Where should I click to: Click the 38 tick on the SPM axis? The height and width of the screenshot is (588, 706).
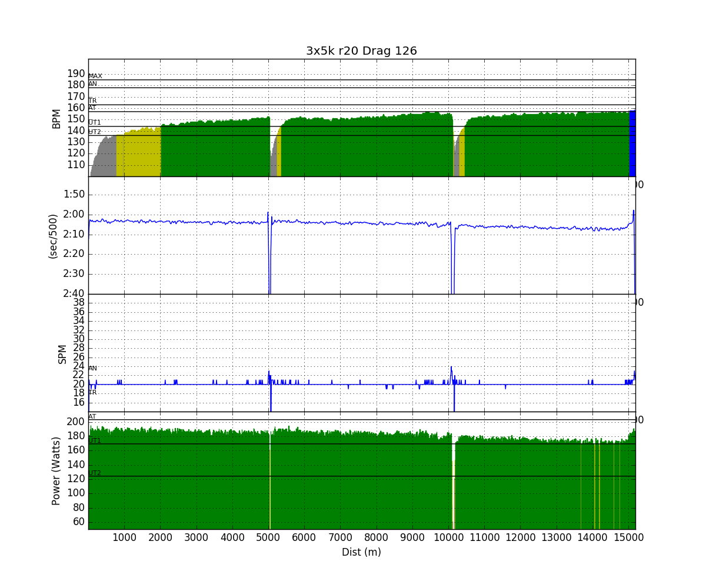click(79, 302)
